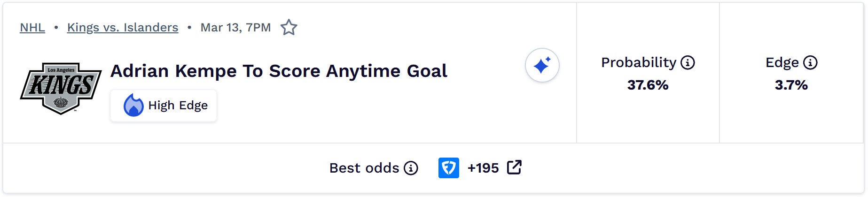Click the Edge heading text
Image resolution: width=868 pixels, height=197 pixels.
(x=782, y=62)
